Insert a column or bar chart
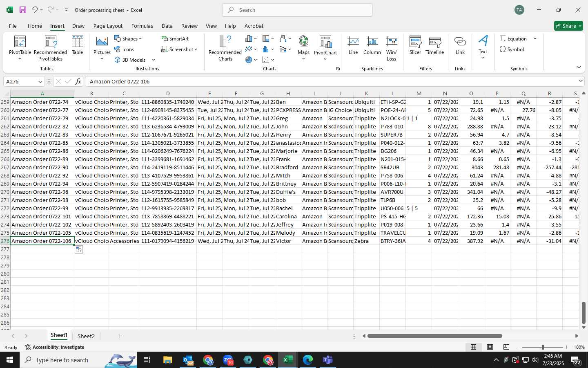This screenshot has width=588, height=368. pos(251,39)
